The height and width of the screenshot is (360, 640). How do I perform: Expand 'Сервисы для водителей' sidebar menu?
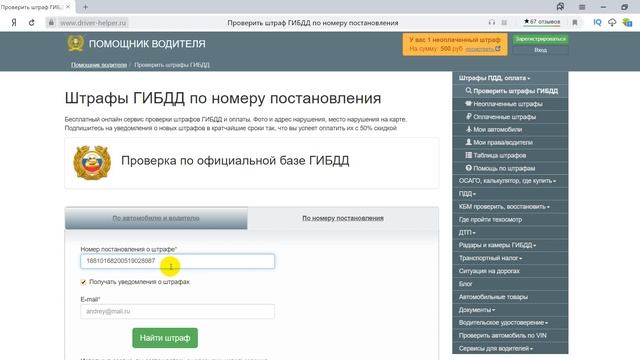coord(510,348)
